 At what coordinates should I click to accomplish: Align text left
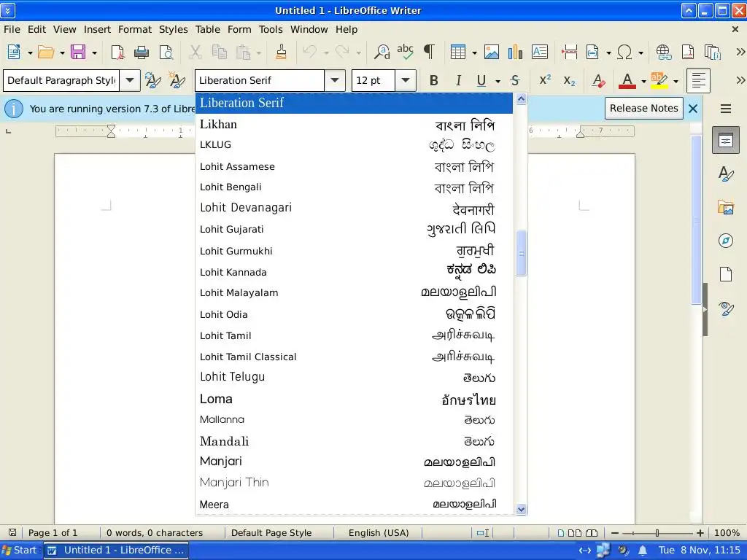point(698,80)
